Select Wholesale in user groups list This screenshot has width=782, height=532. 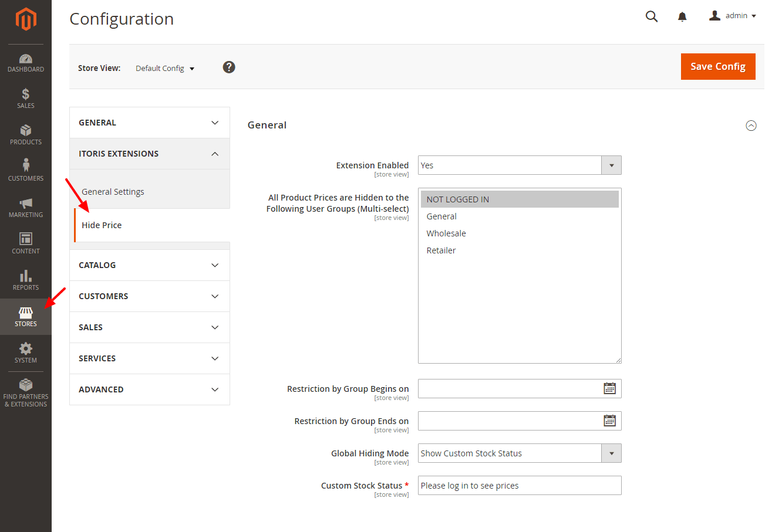pyautogui.click(x=446, y=233)
